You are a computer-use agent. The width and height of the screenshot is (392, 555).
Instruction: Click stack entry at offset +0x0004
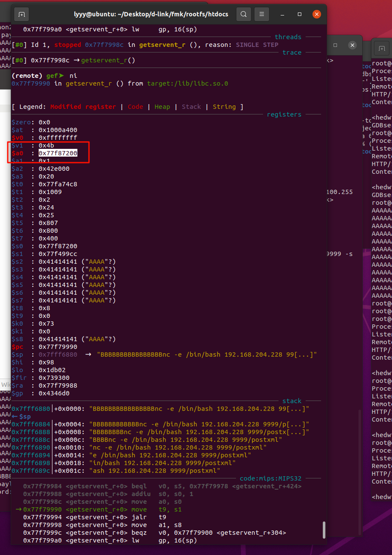coord(160,424)
